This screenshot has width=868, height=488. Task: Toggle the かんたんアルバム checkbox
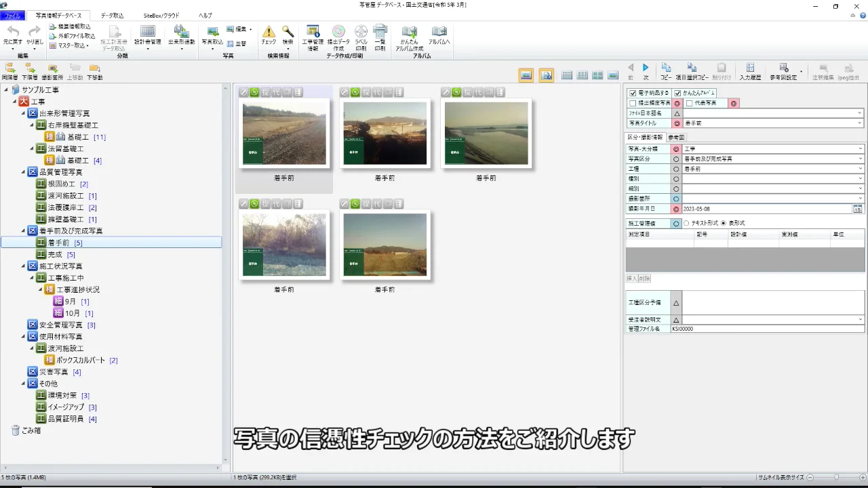[x=677, y=93]
